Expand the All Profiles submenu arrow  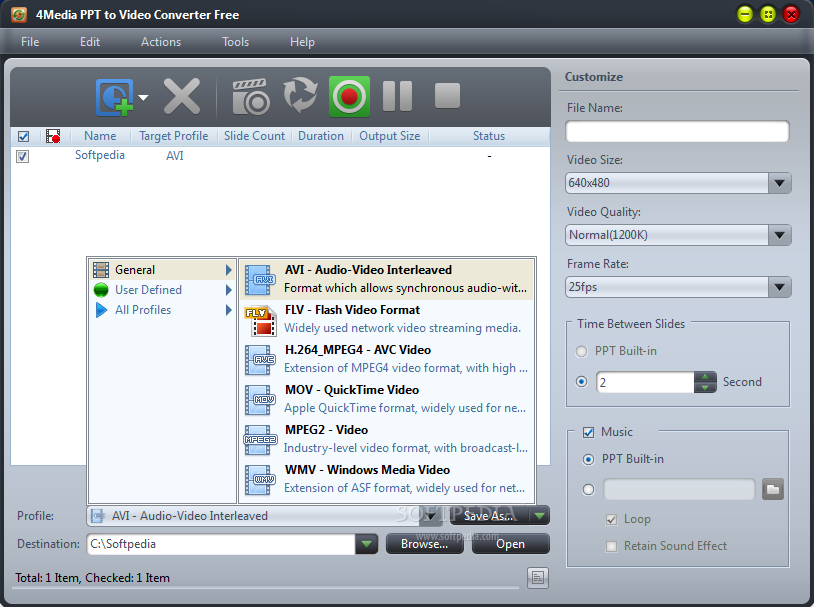(x=228, y=310)
